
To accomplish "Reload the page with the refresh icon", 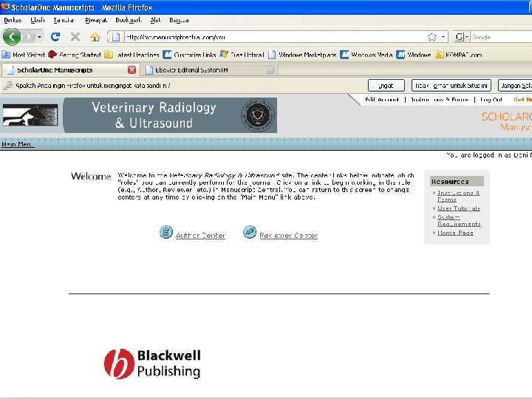I will 55,37.
